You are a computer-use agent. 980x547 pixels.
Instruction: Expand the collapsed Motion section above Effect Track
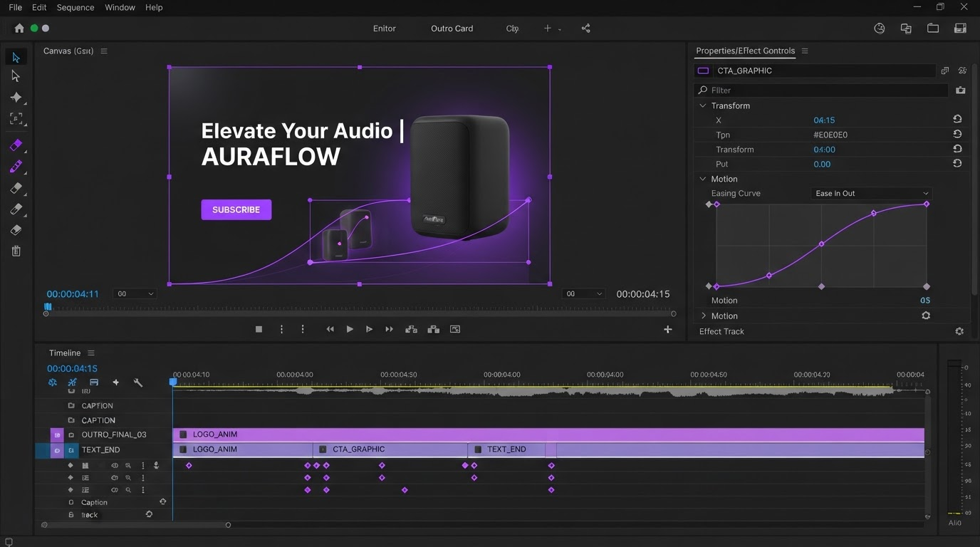[x=704, y=316]
